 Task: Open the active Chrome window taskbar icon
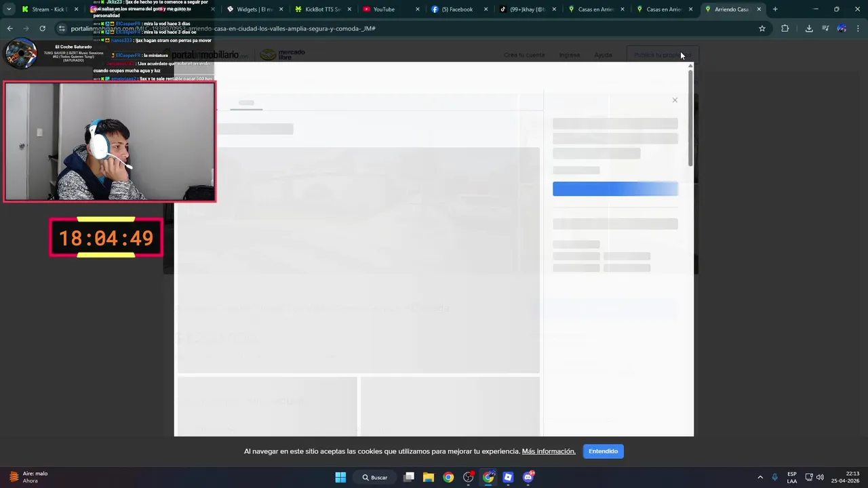point(488,477)
